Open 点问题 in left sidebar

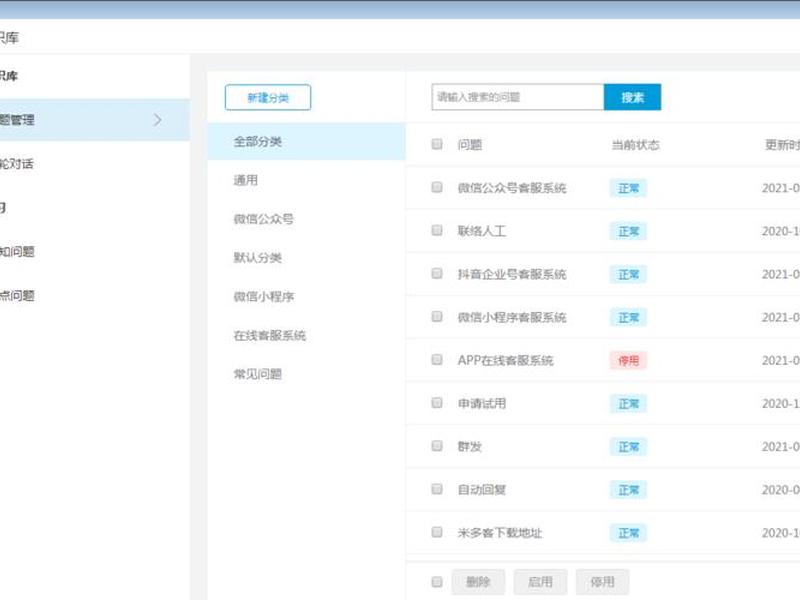(17, 295)
